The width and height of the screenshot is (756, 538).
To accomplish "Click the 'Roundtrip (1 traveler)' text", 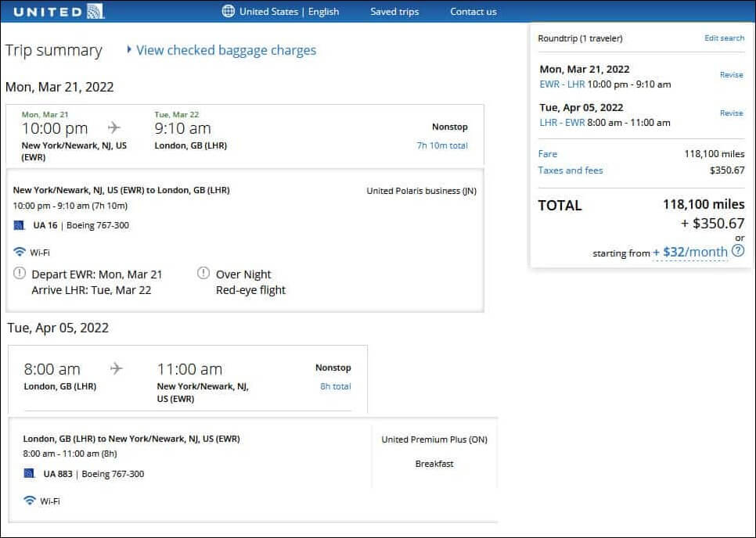I will 580,38.
